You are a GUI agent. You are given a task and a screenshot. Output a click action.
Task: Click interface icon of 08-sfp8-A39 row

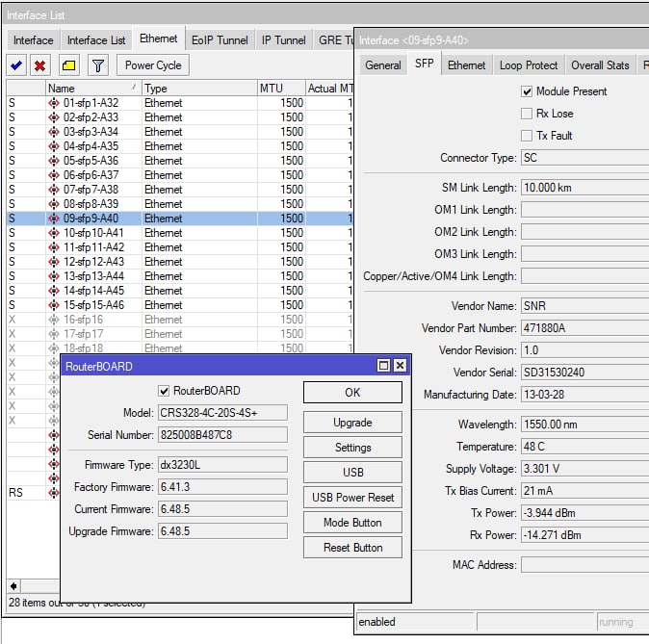(x=54, y=204)
